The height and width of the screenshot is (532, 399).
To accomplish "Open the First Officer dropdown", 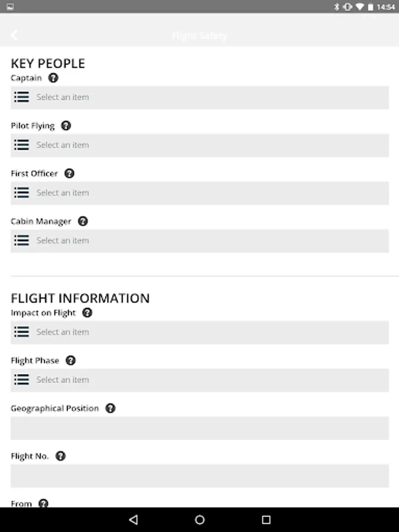I will [200, 193].
